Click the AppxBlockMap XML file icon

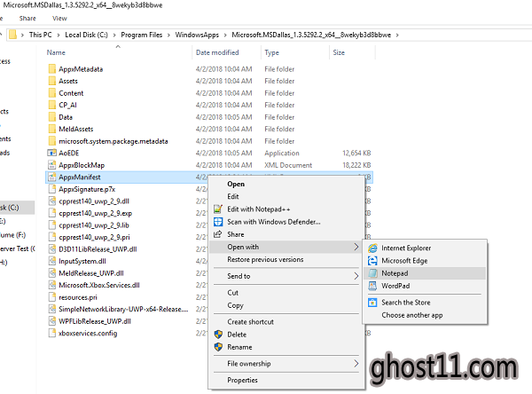pyautogui.click(x=52, y=165)
